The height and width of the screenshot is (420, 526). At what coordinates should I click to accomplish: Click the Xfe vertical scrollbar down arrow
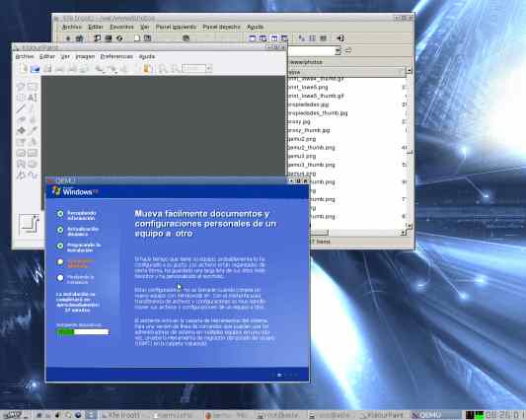point(409,226)
